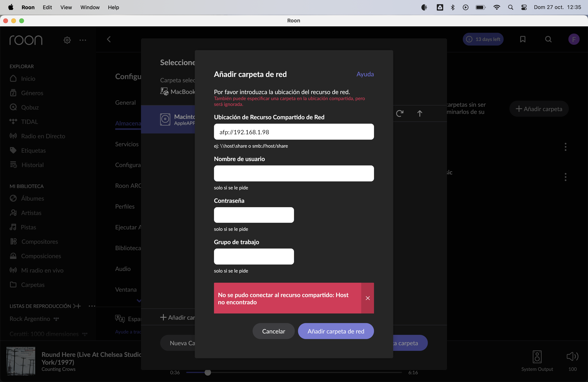Select the Ventana settings tab
This screenshot has width=588, height=382.
click(x=126, y=289)
